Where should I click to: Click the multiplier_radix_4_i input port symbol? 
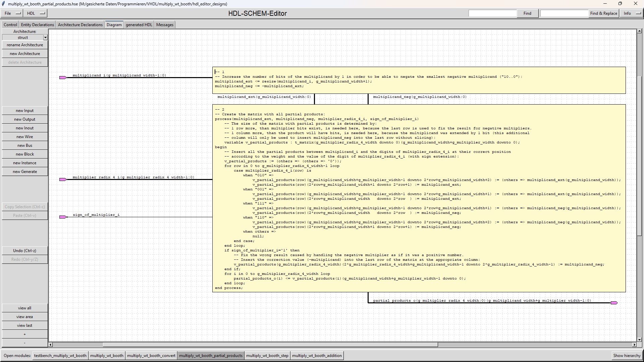[x=63, y=180]
